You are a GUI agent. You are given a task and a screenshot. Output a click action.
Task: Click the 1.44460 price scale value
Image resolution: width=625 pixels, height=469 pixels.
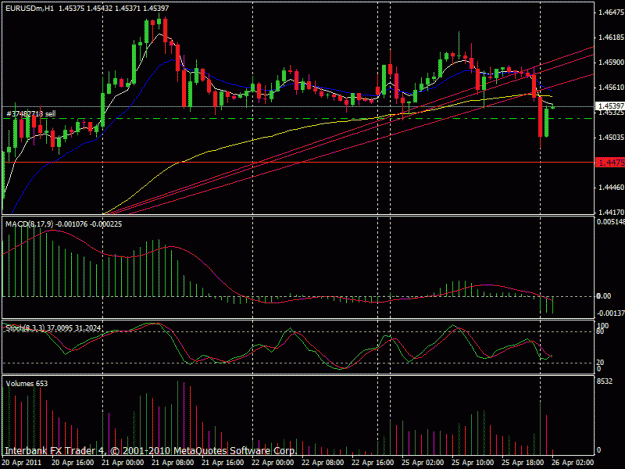[x=611, y=187]
